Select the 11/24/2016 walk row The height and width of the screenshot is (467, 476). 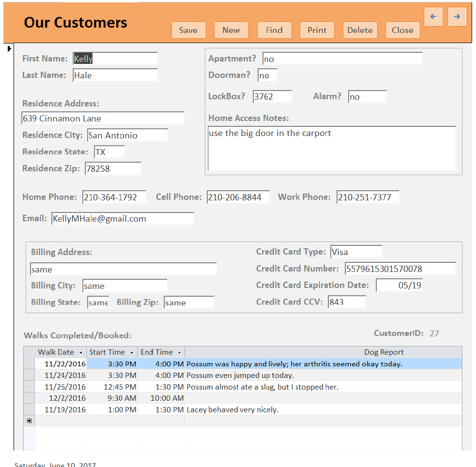(x=29, y=375)
